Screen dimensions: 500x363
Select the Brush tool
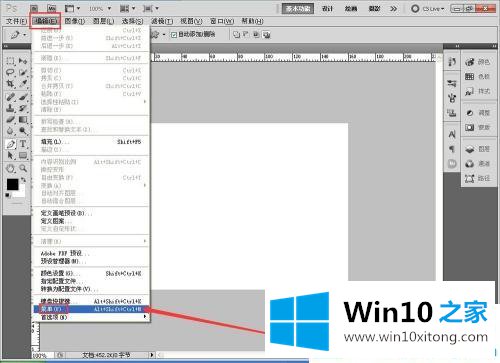click(x=23, y=97)
